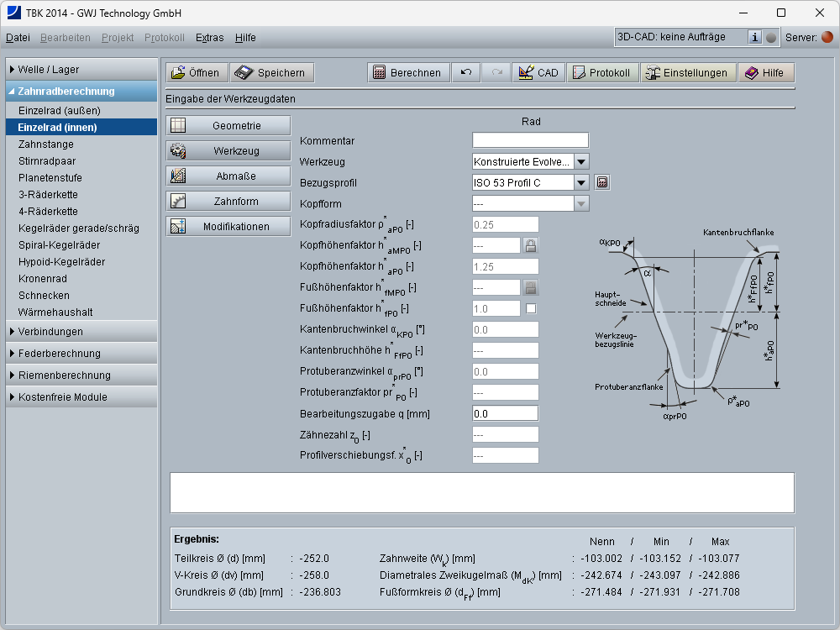Image resolution: width=840 pixels, height=630 pixels.
Task: Click the undo arrow toolbar button
Action: (465, 73)
